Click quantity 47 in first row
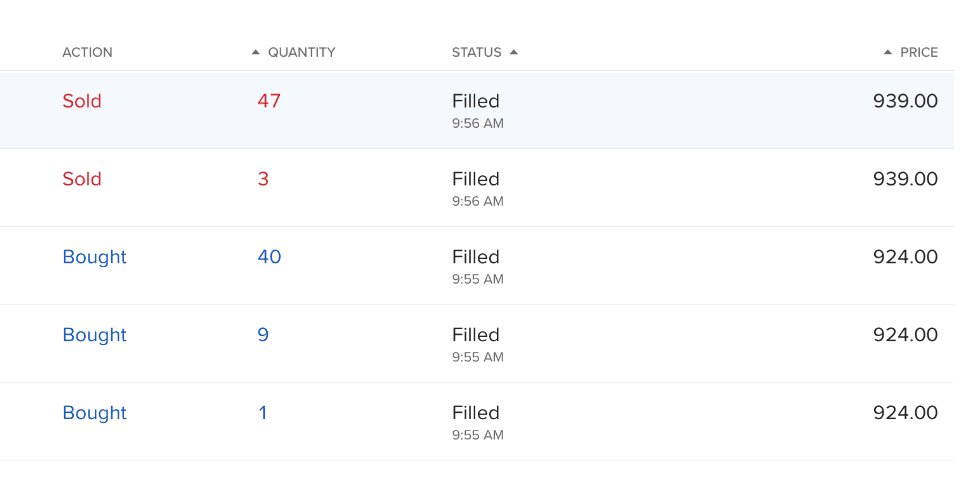This screenshot has width=970, height=478. (269, 101)
